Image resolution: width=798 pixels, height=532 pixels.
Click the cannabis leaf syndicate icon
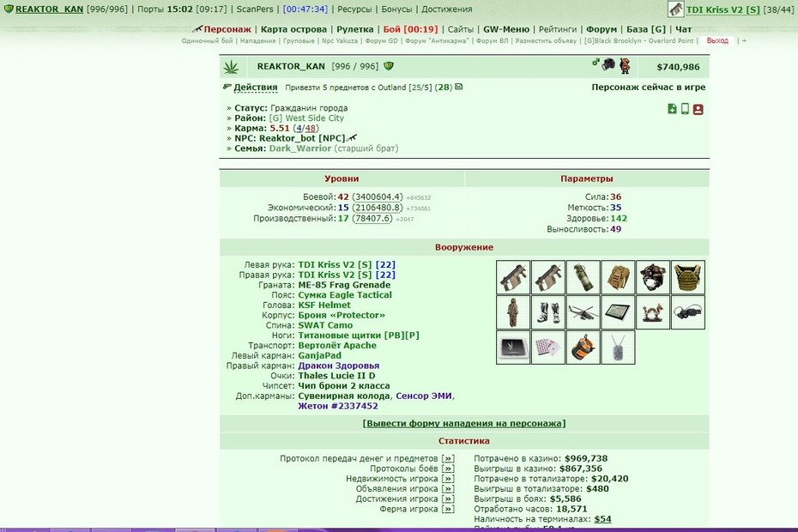coord(231,67)
